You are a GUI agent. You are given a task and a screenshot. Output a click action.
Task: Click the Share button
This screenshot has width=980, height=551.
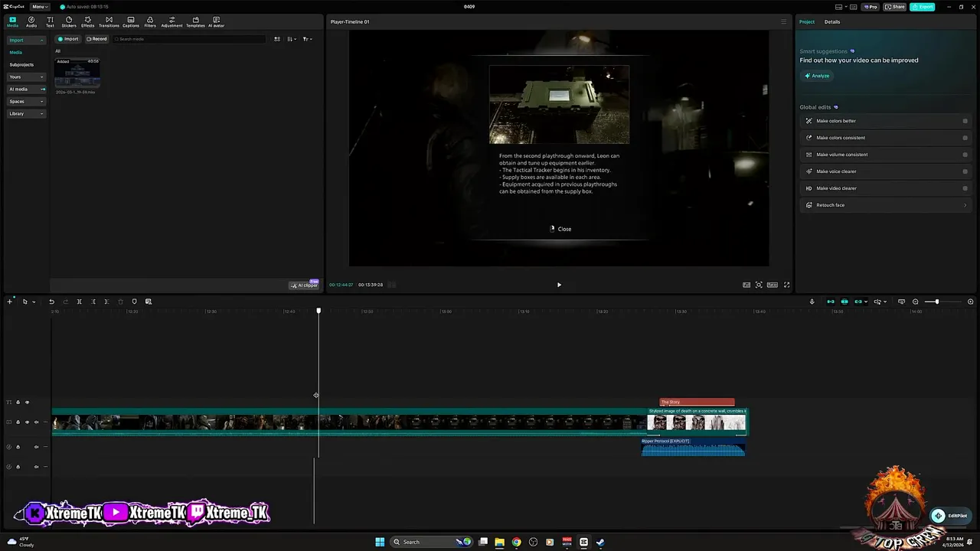895,7
